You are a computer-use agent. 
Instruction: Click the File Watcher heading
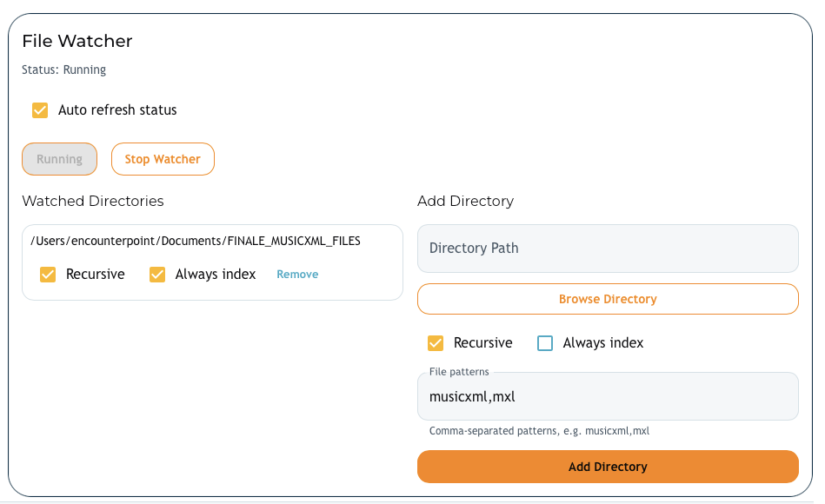click(77, 41)
